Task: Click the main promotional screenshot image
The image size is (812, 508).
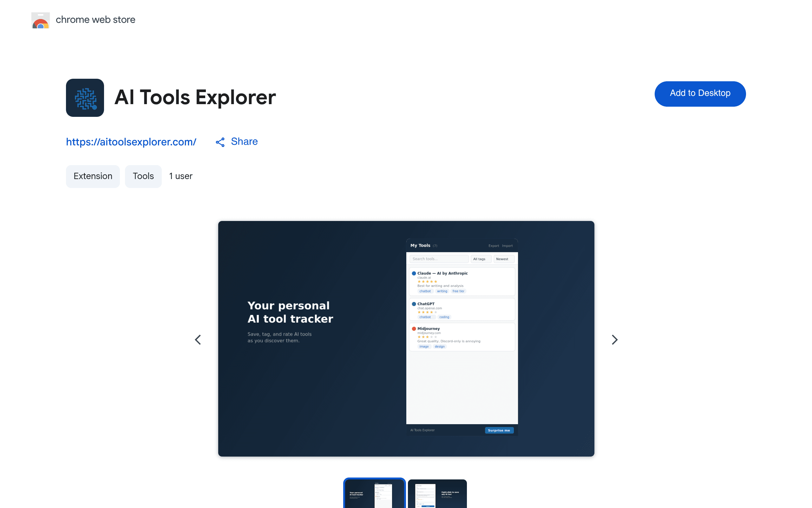Action: [x=406, y=339]
